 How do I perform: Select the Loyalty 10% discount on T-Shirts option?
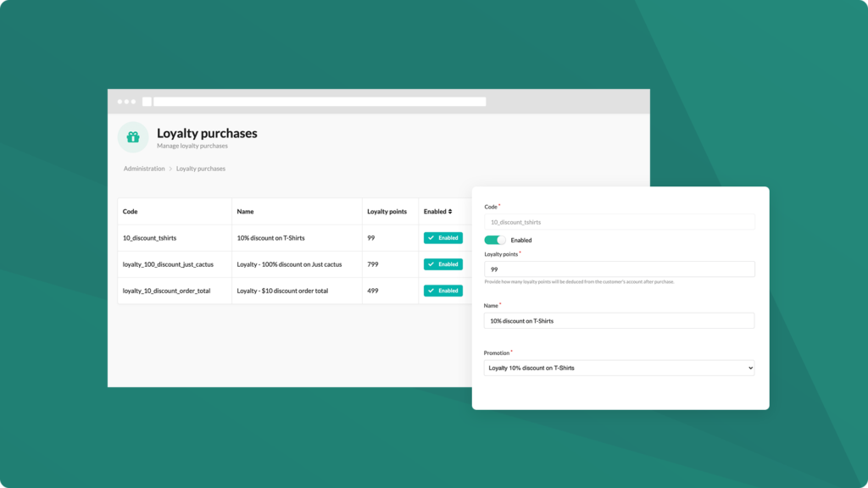619,367
